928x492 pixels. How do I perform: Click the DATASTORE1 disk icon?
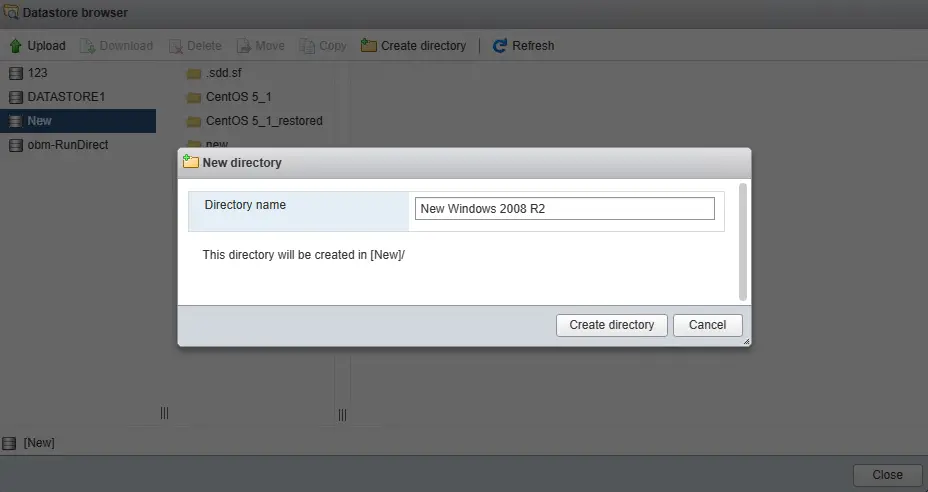point(16,97)
